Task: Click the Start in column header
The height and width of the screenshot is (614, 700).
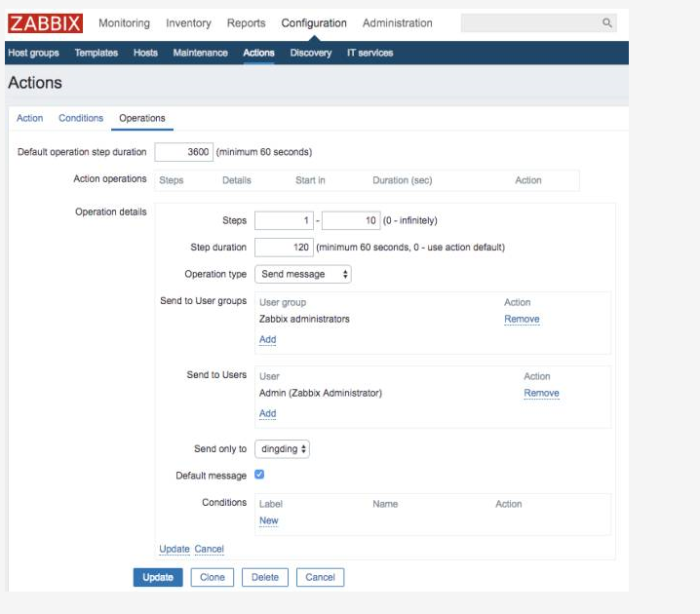Action: [x=310, y=180]
